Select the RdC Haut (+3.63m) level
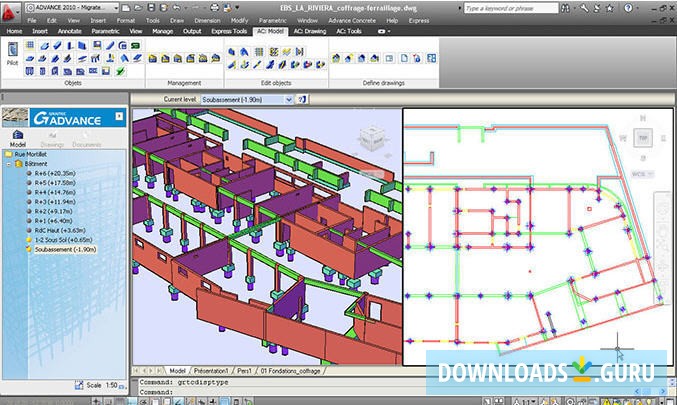The width and height of the screenshot is (677, 405). click(57, 229)
